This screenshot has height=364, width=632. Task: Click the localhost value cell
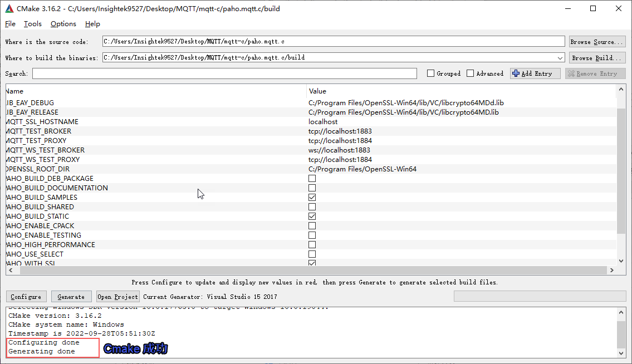[323, 122]
